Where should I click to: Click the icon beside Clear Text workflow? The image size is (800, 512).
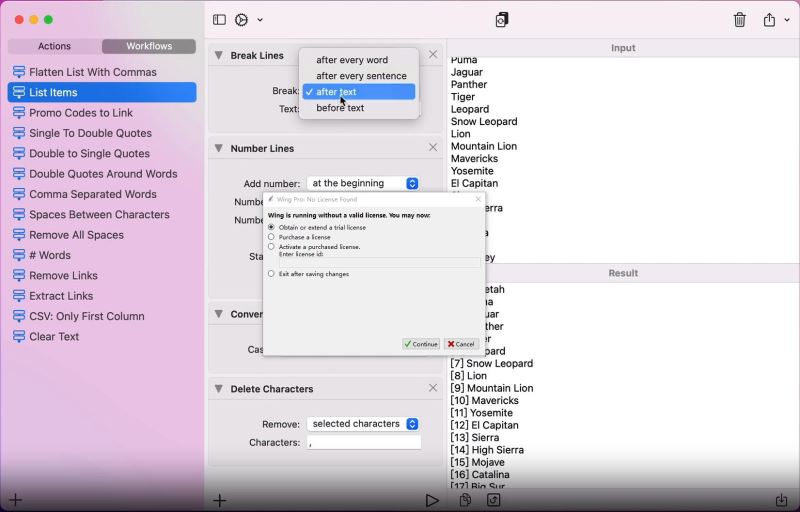point(19,337)
